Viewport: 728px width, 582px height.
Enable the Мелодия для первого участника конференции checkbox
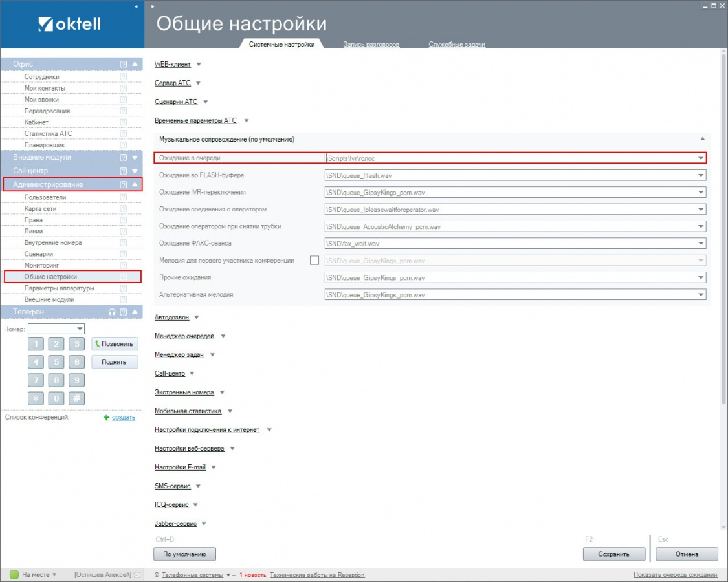(x=314, y=261)
